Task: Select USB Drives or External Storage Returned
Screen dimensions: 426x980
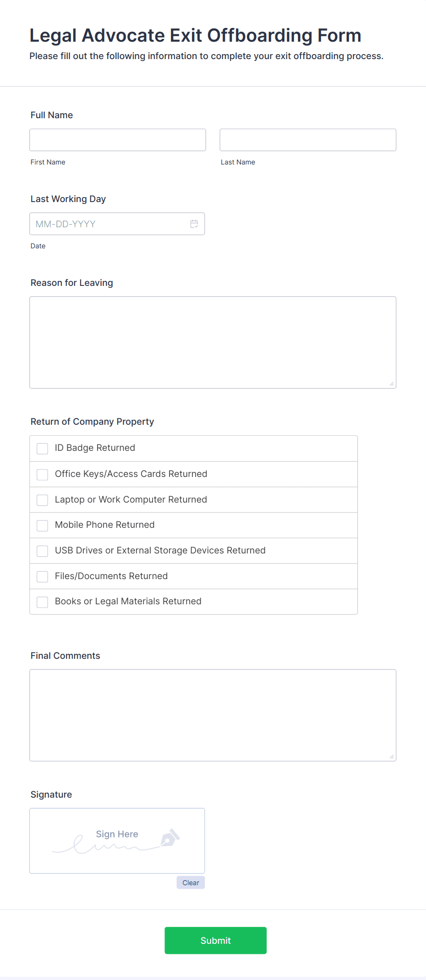Action: click(43, 551)
